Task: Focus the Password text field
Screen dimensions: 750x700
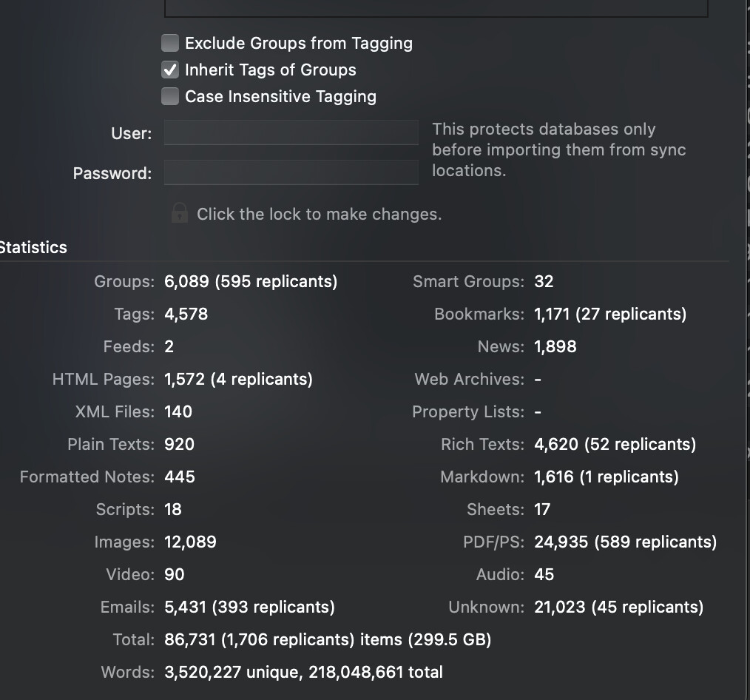Action: [291, 172]
